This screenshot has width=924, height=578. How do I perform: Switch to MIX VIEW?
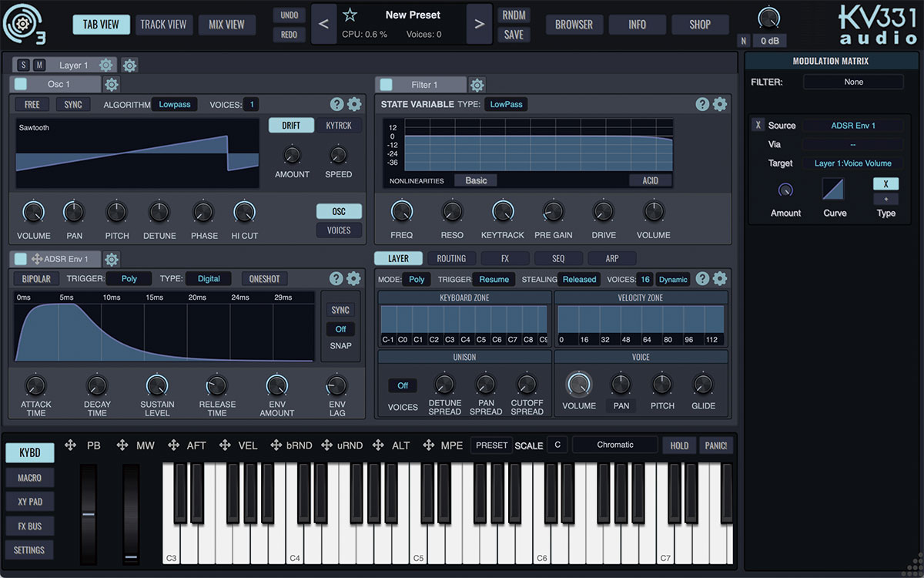[226, 25]
